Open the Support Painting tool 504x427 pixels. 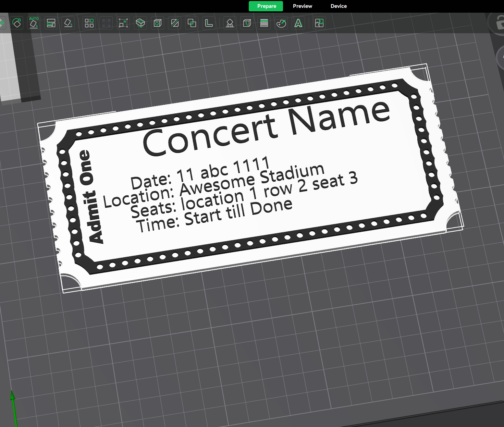click(x=230, y=23)
